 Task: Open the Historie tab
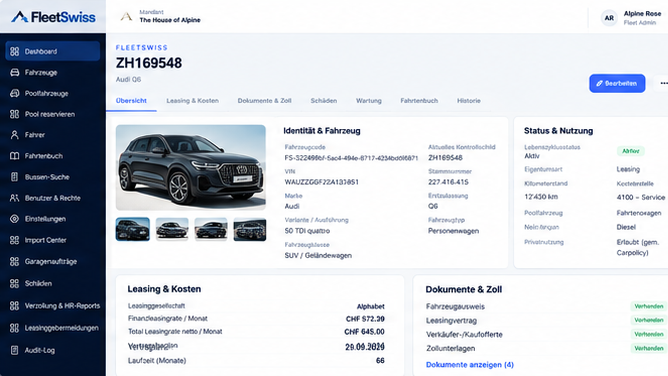click(x=469, y=101)
